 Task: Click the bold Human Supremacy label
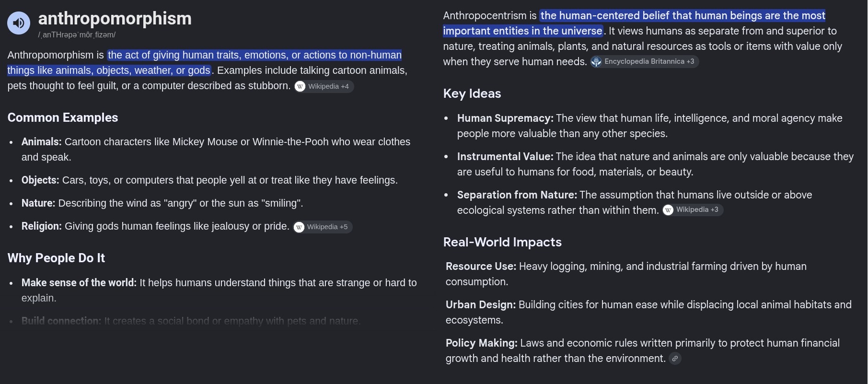[505, 118]
